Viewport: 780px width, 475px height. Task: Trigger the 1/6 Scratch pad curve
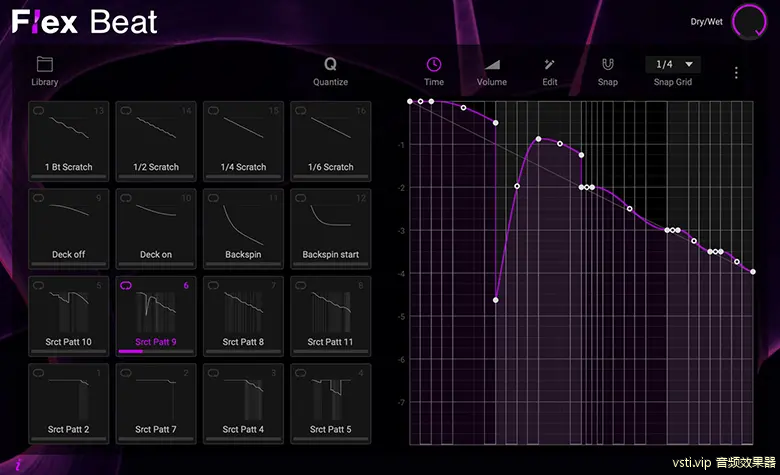(330, 128)
